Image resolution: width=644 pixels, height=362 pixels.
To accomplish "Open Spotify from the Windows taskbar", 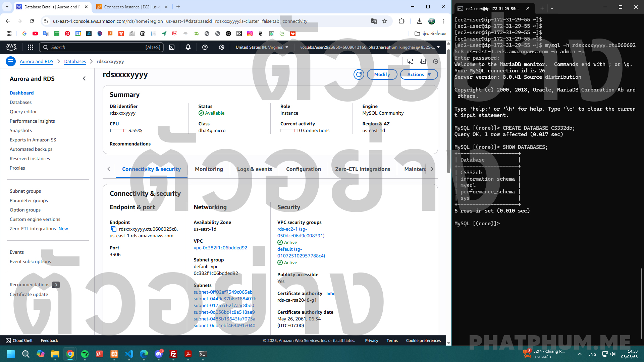I will pyautogui.click(x=85, y=354).
